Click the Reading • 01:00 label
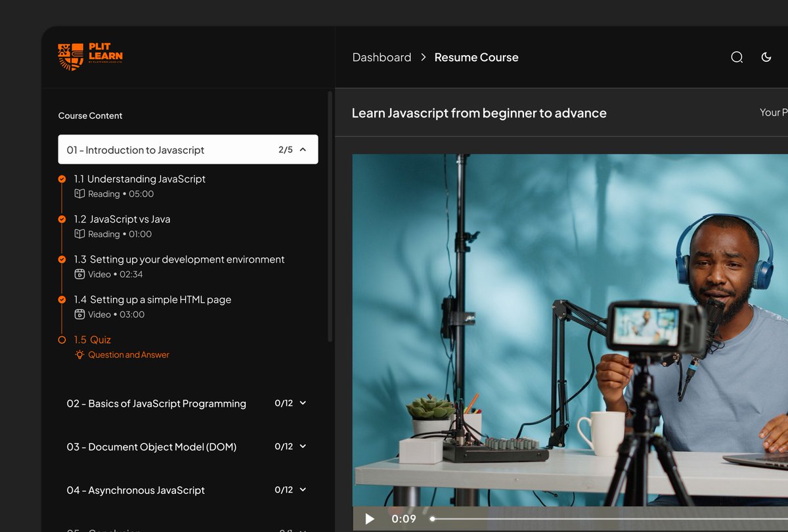 [x=120, y=234]
